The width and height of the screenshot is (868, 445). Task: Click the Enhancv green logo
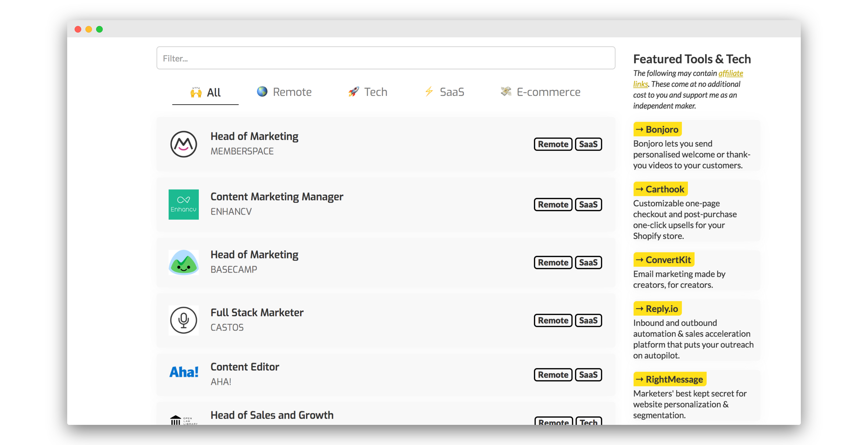[x=183, y=204]
